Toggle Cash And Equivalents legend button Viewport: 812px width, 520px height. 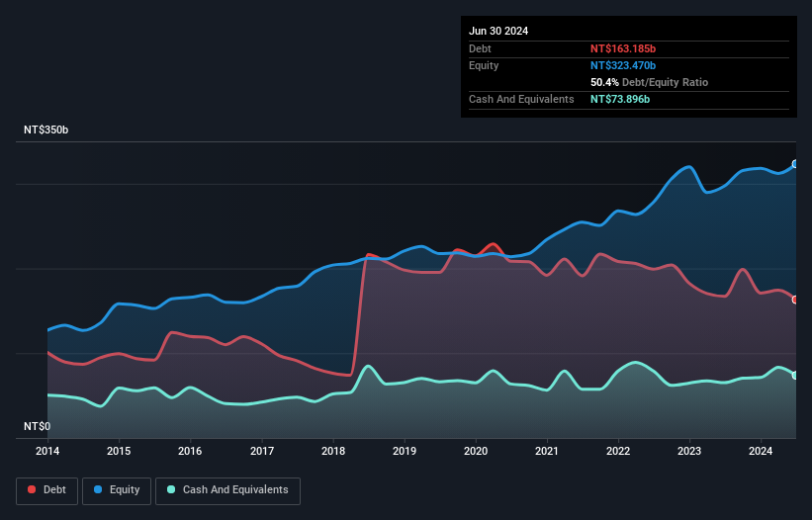tap(227, 490)
